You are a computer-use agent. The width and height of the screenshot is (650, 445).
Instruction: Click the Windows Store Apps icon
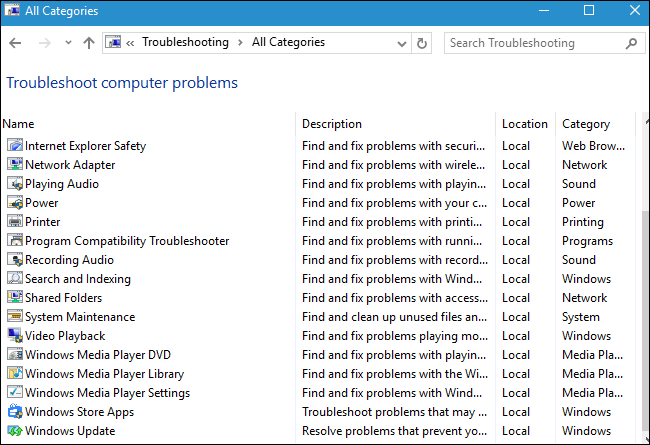(x=14, y=412)
